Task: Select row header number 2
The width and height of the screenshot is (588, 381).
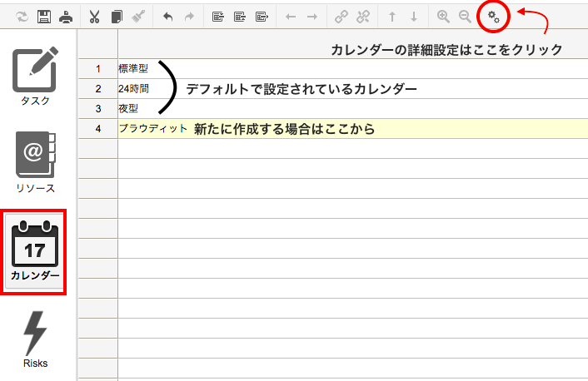Action: pyautogui.click(x=98, y=89)
